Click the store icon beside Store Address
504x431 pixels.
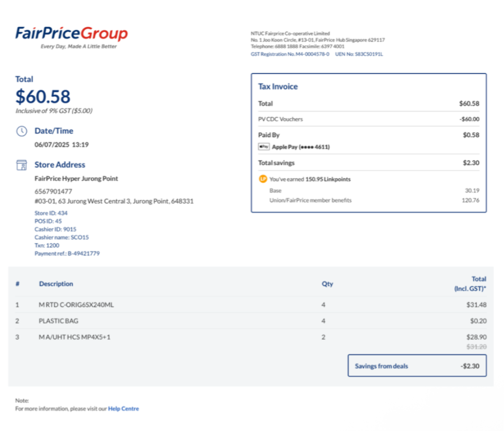[x=22, y=165]
